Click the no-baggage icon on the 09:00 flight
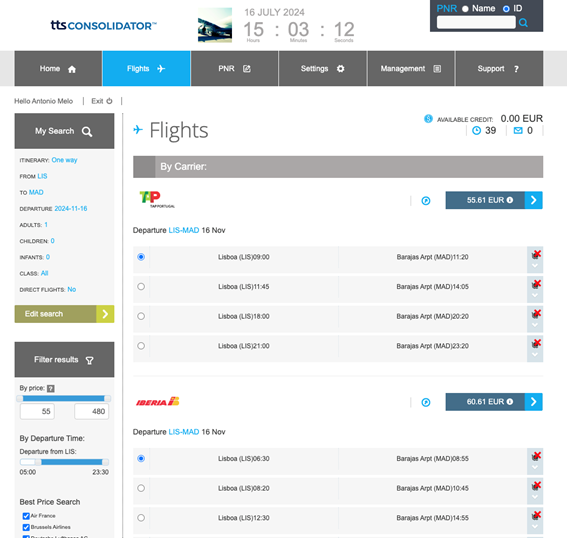 point(536,255)
